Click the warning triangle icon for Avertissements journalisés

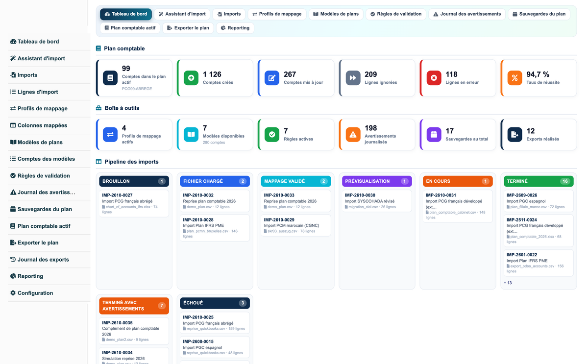(353, 134)
